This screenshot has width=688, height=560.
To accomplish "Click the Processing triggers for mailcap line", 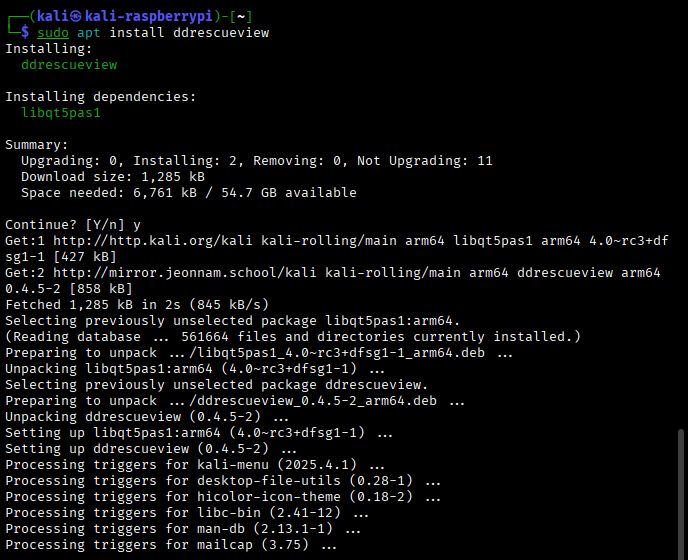I will click(171, 545).
